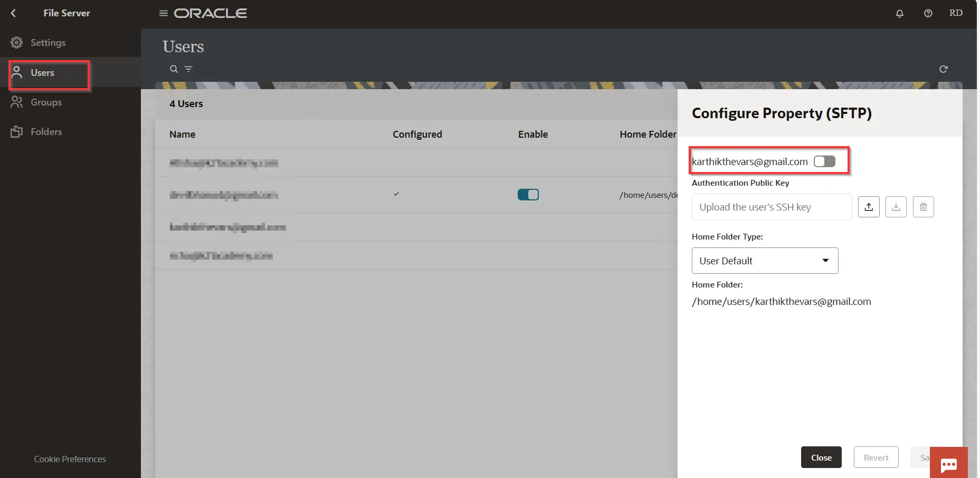Click the SSH key upload text field
Viewport: 980px width, 478px height.
coord(771,207)
